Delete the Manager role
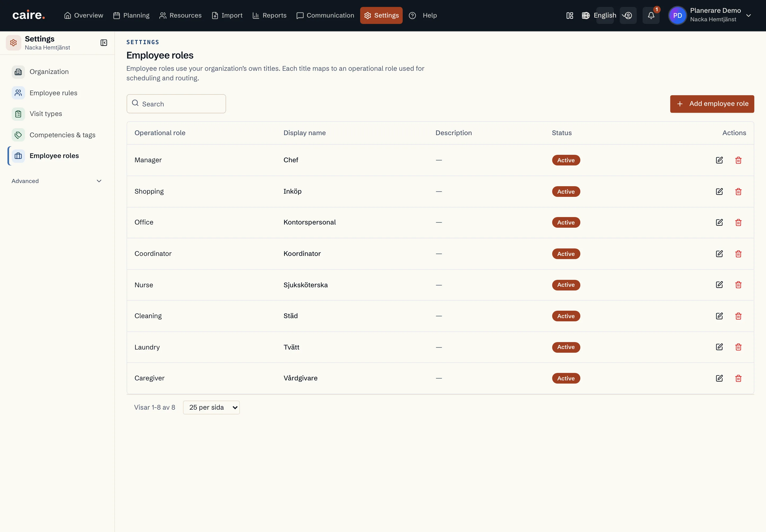 click(738, 160)
